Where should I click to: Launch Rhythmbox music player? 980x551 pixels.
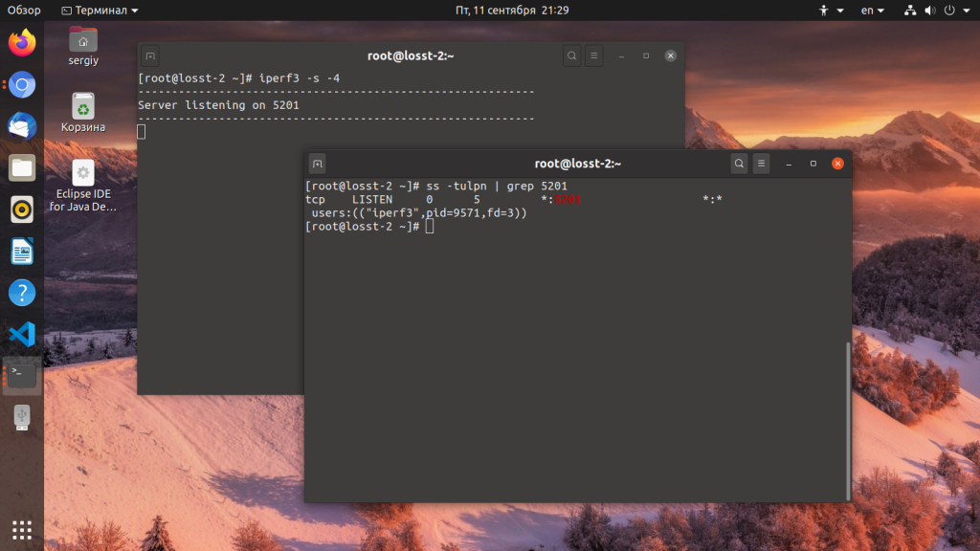coord(22,209)
